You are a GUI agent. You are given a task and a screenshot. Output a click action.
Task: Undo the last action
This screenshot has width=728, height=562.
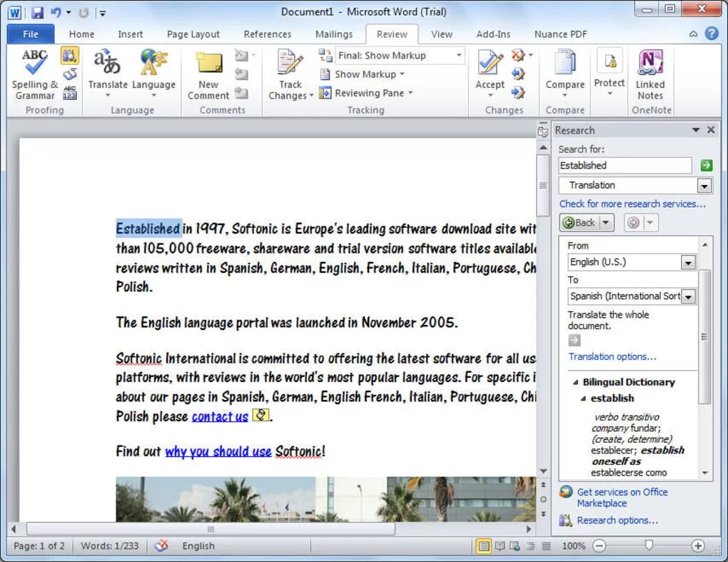56,13
